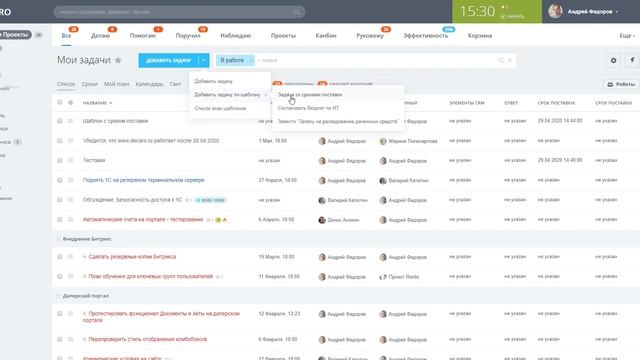Image resolution: width=640 pixels, height=360 pixels.
Task: Tick checkbox for 'Сделать резервные копии Битрикса'
Action: 60,257
